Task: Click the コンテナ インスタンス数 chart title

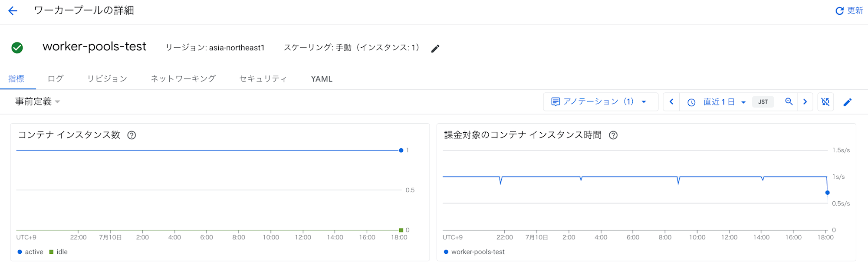Action: point(69,135)
